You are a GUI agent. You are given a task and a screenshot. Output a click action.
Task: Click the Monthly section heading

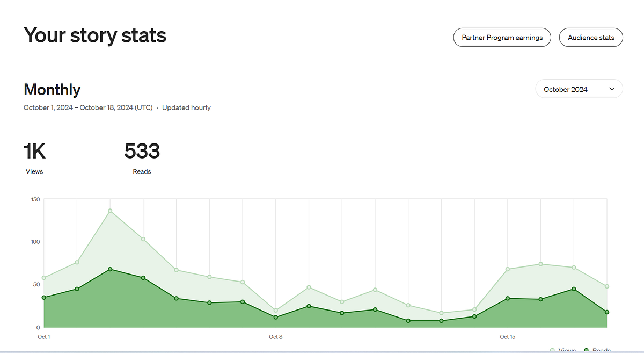coord(52,90)
